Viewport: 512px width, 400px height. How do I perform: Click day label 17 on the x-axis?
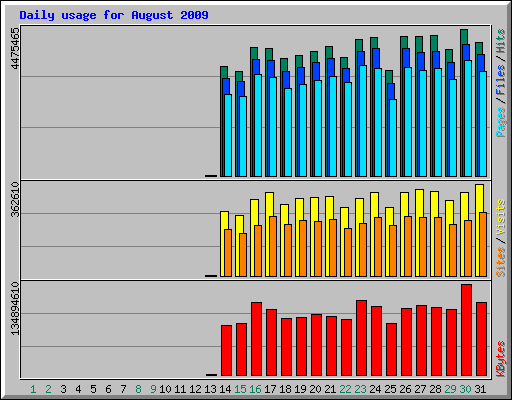(270, 389)
